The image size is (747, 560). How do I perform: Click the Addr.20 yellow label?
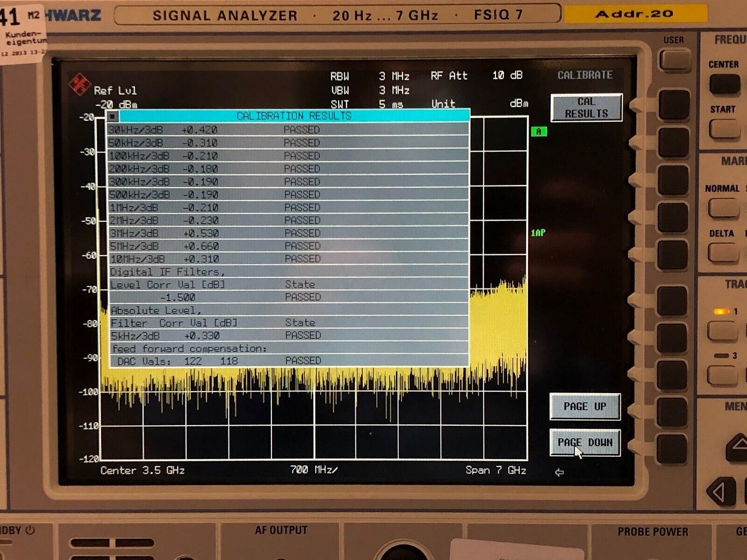coord(635,14)
